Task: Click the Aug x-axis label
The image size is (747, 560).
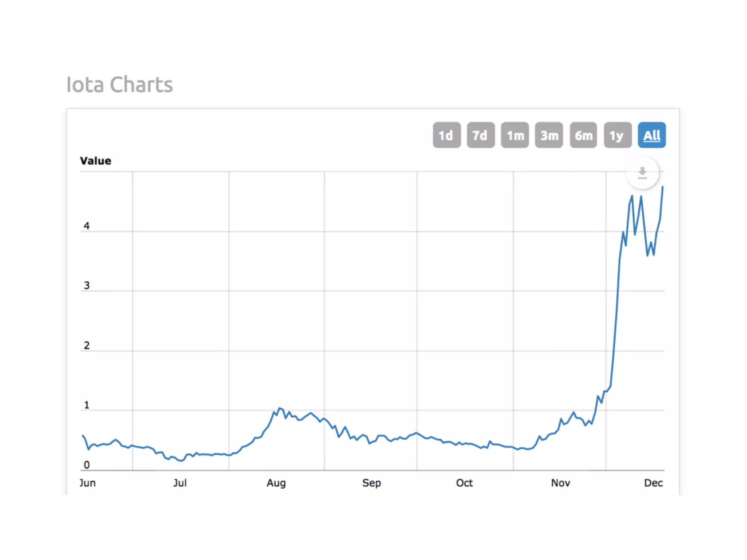Action: coord(276,483)
